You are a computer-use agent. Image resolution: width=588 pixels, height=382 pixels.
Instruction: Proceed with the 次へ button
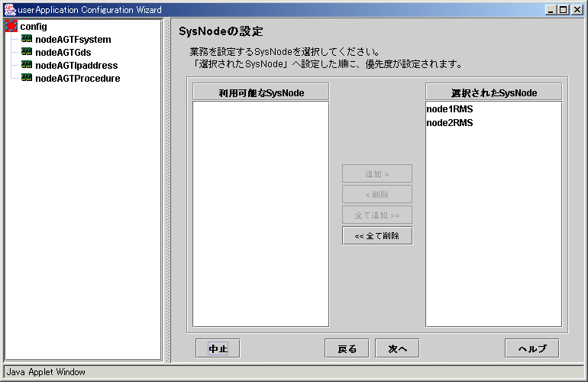click(x=397, y=348)
